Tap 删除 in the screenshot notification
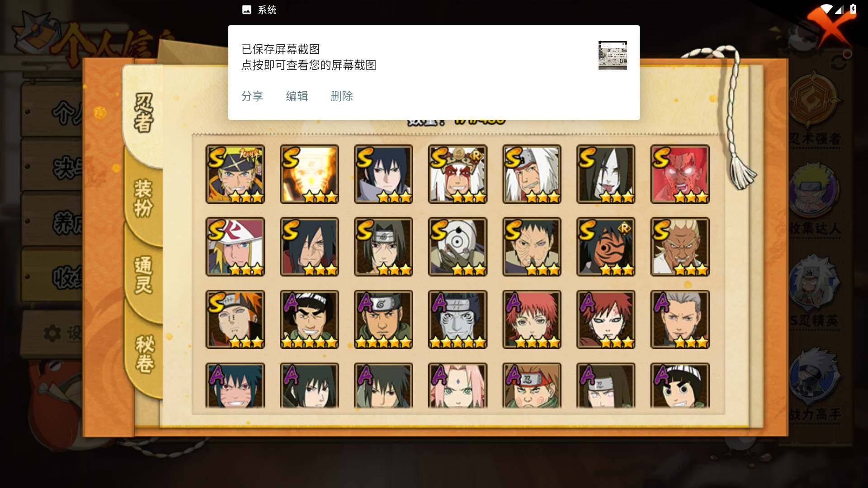868x488 pixels. coord(342,96)
